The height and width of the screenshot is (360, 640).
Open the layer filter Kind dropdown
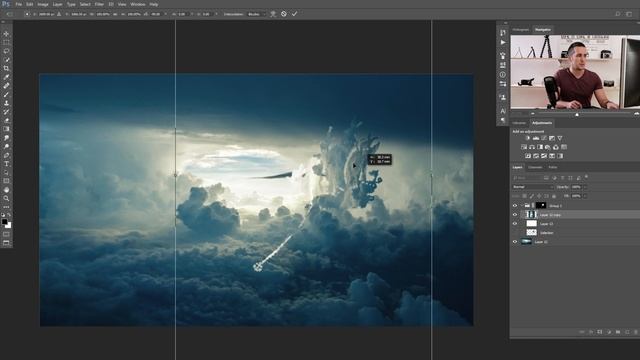(527, 178)
